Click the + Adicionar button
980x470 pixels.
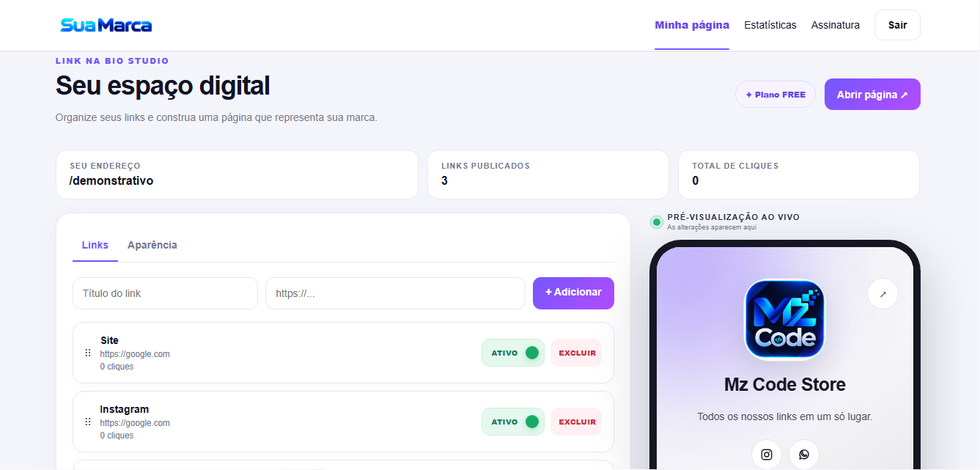[573, 293]
